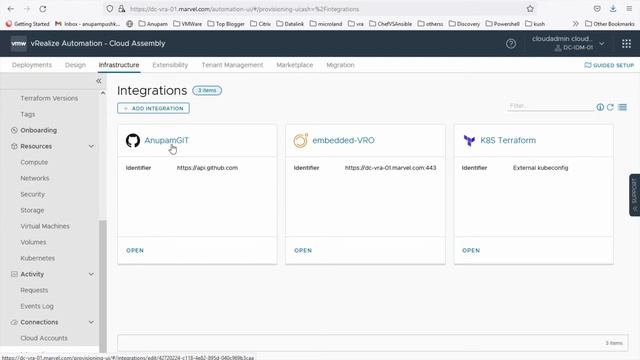The height and width of the screenshot is (360, 640).
Task: Open the Design tab
Action: [75, 65]
